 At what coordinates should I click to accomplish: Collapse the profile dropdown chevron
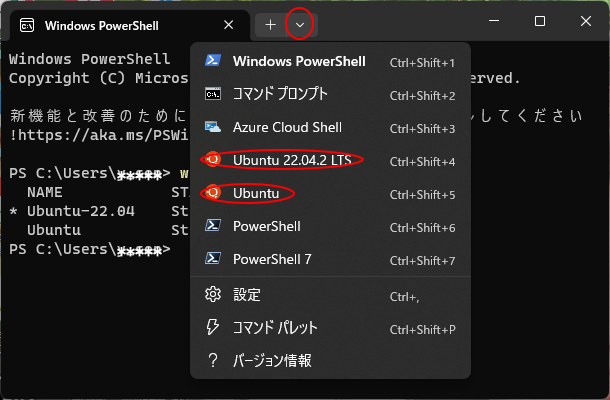[300, 25]
